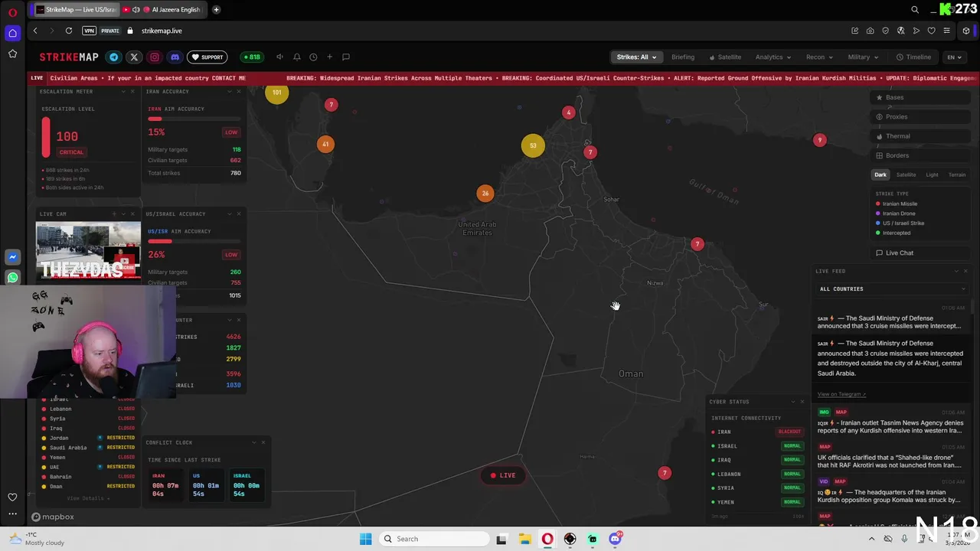Open the Discord icon in header
The width and height of the screenshot is (980, 551).
click(175, 57)
